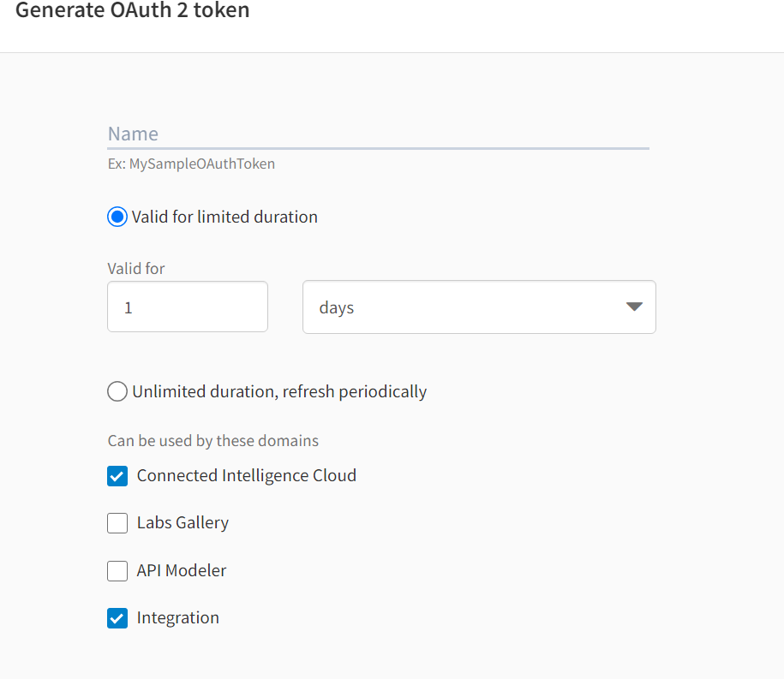The image size is (784, 679).
Task: Uncheck the Connected Intelligence Cloud checkbox
Action: [x=117, y=476]
